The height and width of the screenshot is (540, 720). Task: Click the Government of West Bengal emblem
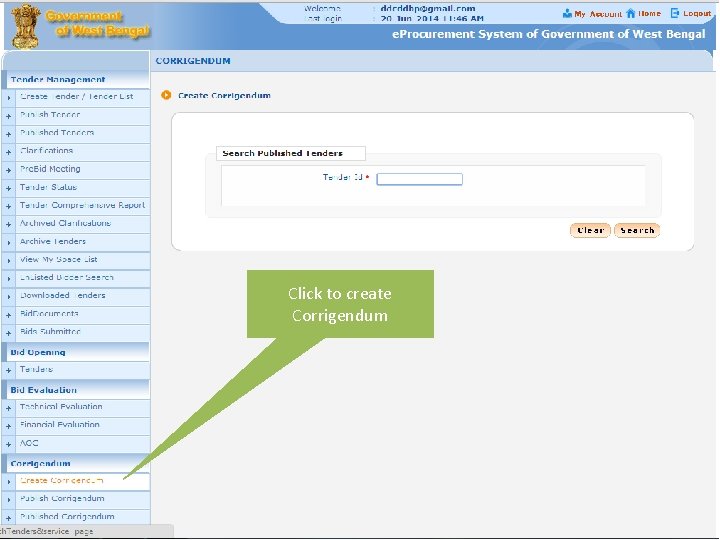pyautogui.click(x=26, y=26)
